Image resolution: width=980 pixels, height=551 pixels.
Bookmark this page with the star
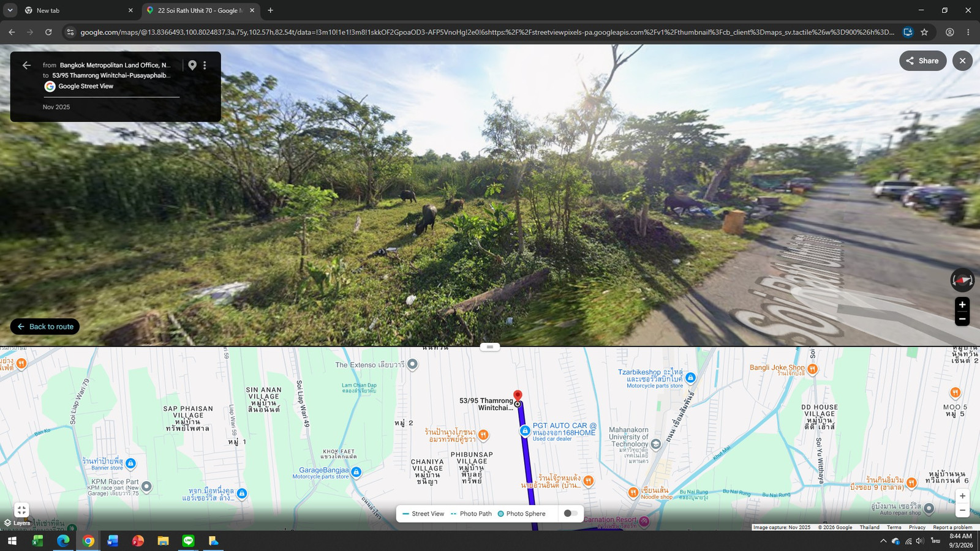[x=924, y=32]
